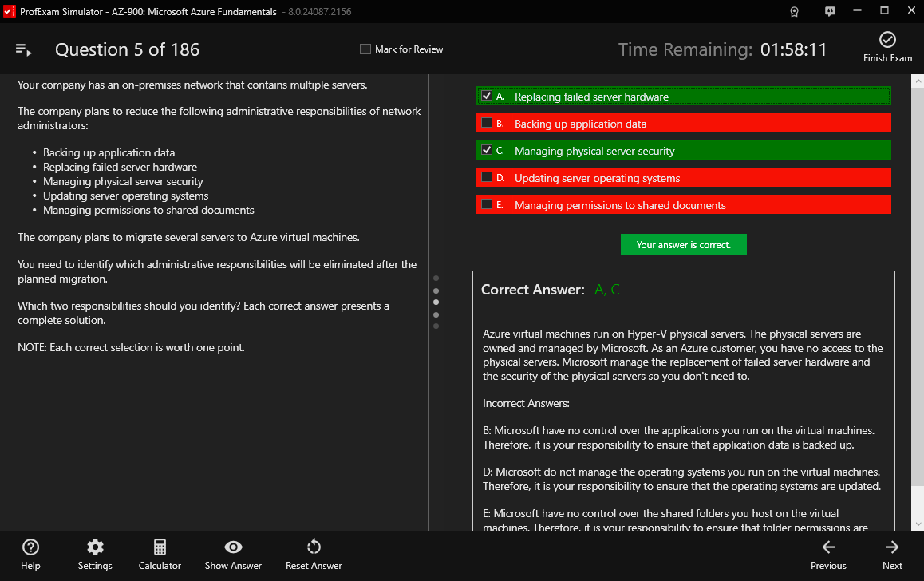Minimize the ProfExam Simulator window

(858, 10)
